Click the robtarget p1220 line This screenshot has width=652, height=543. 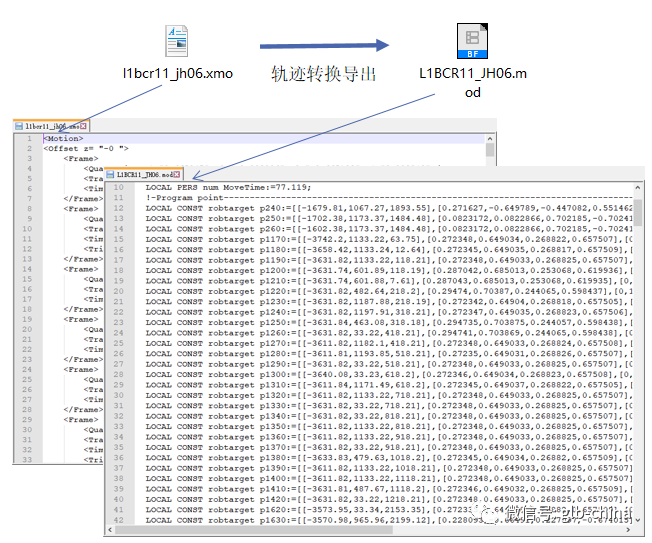[x=389, y=291]
